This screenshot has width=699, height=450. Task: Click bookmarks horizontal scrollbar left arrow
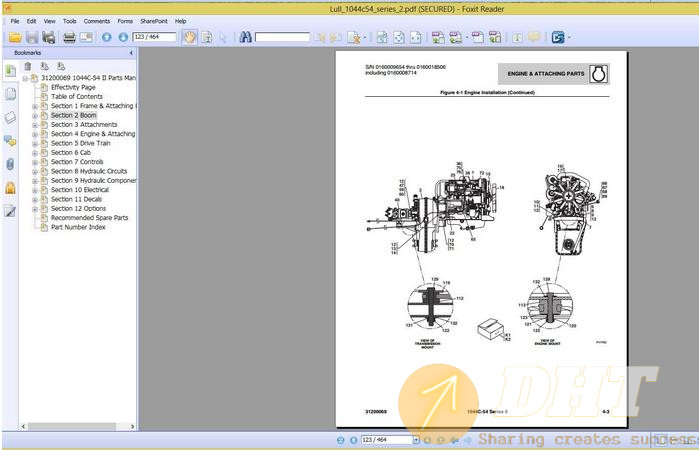coord(23,426)
